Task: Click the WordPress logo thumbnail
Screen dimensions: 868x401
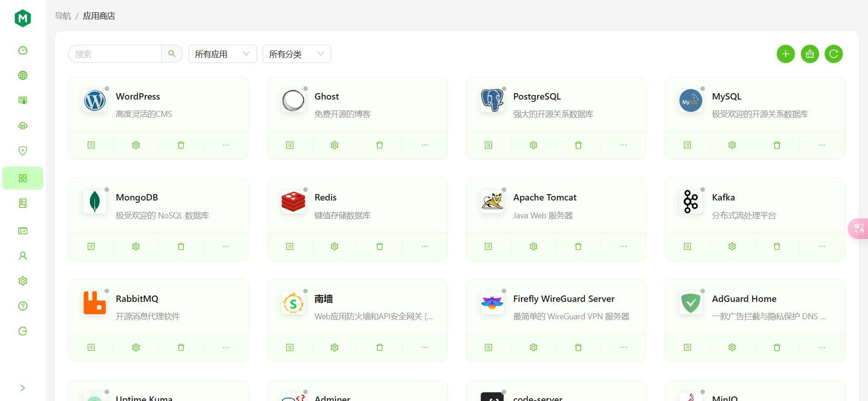Action: 95,100
